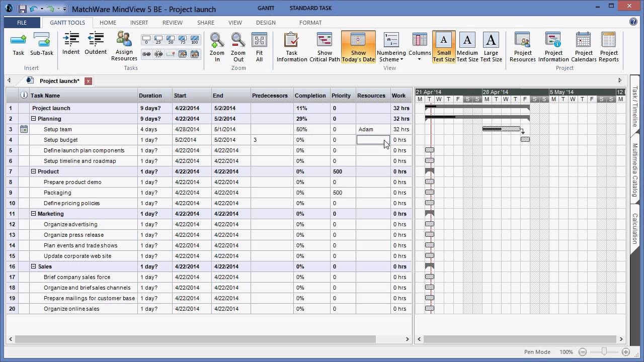Collapse the Planning task group

point(34,119)
